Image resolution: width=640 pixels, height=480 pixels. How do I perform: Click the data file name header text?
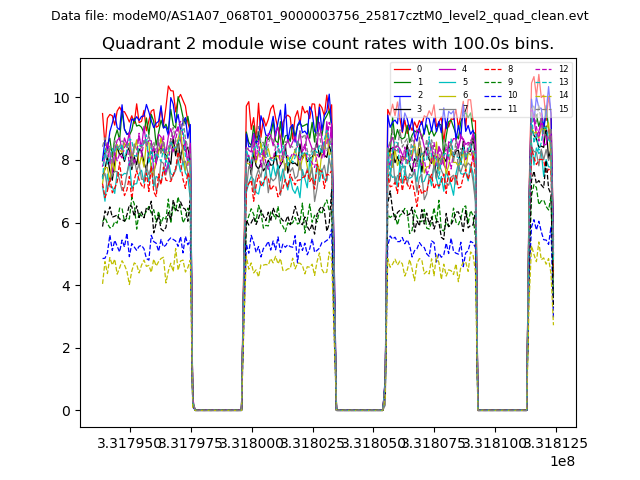(x=320, y=16)
